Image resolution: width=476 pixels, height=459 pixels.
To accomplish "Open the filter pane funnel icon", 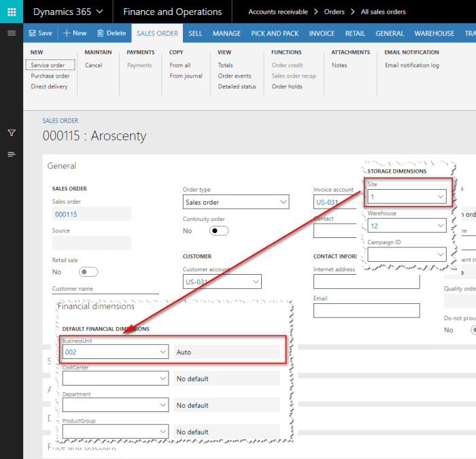I will pos(12,133).
